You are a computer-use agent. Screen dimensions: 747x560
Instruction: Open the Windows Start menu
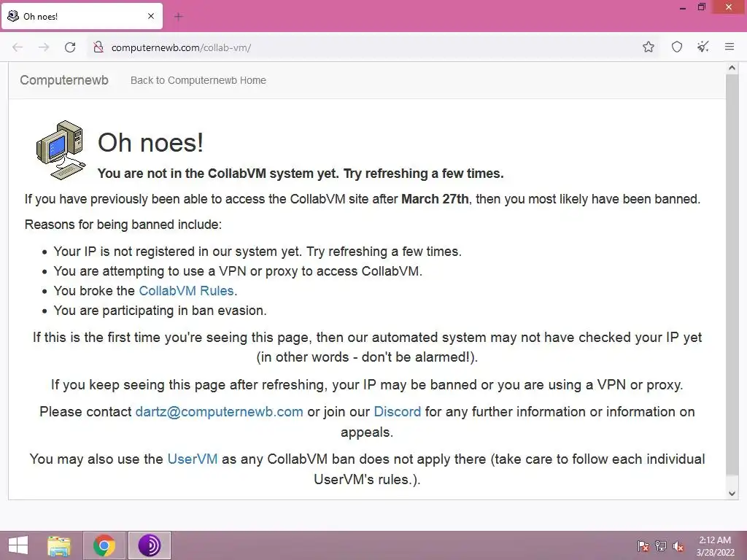[18, 545]
